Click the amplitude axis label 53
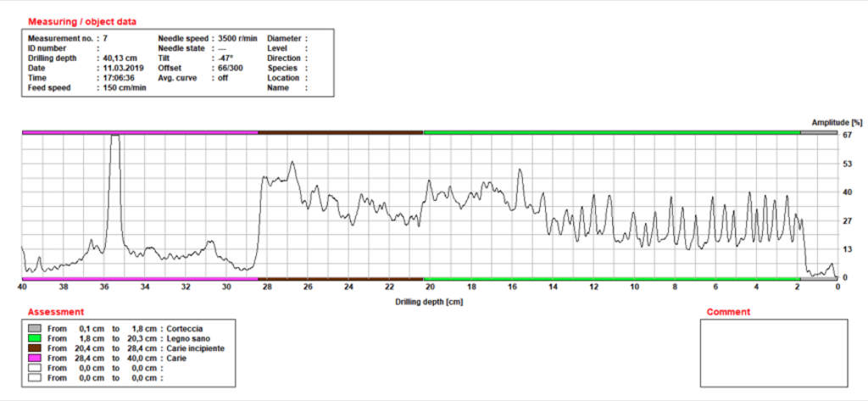Viewport: 868px width, 401px height. click(847, 164)
